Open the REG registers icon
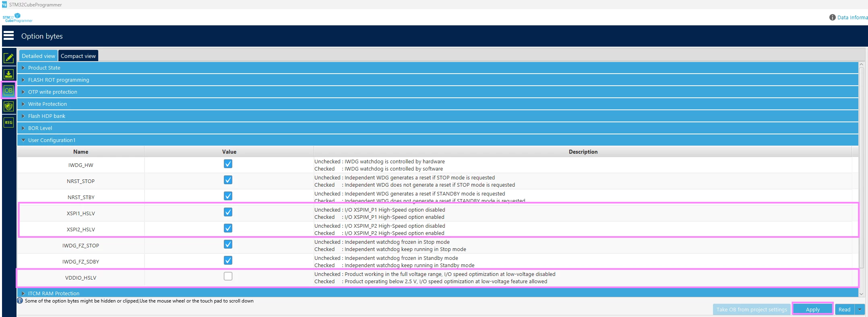This screenshot has width=868, height=317. pos(8,122)
